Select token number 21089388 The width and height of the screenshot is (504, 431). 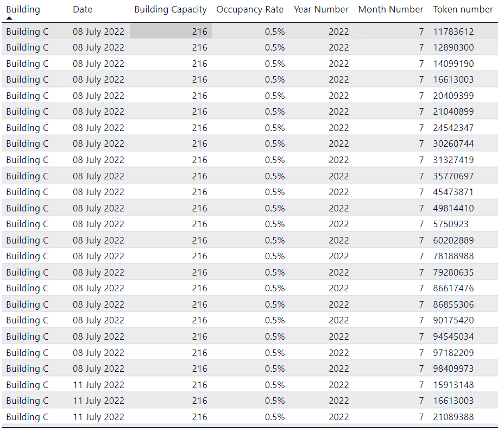click(453, 417)
